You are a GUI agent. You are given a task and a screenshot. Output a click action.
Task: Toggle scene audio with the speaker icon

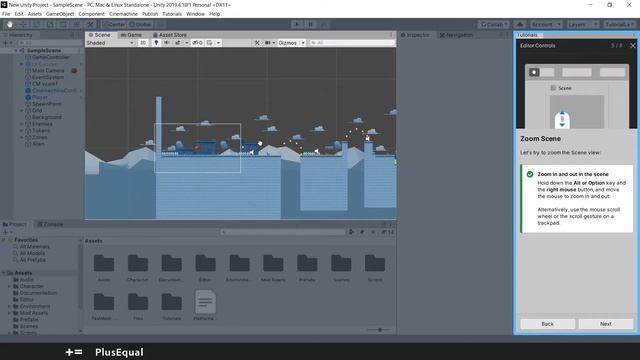click(x=167, y=43)
